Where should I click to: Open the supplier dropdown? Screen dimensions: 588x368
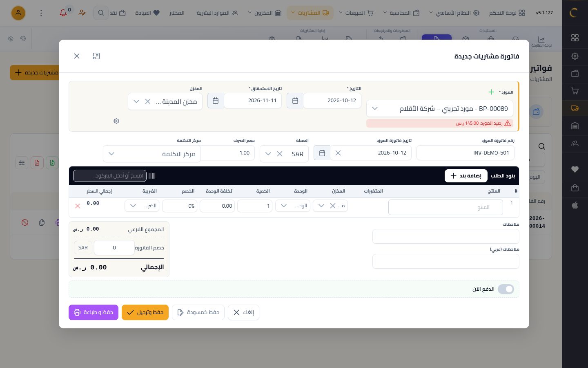pos(440,109)
